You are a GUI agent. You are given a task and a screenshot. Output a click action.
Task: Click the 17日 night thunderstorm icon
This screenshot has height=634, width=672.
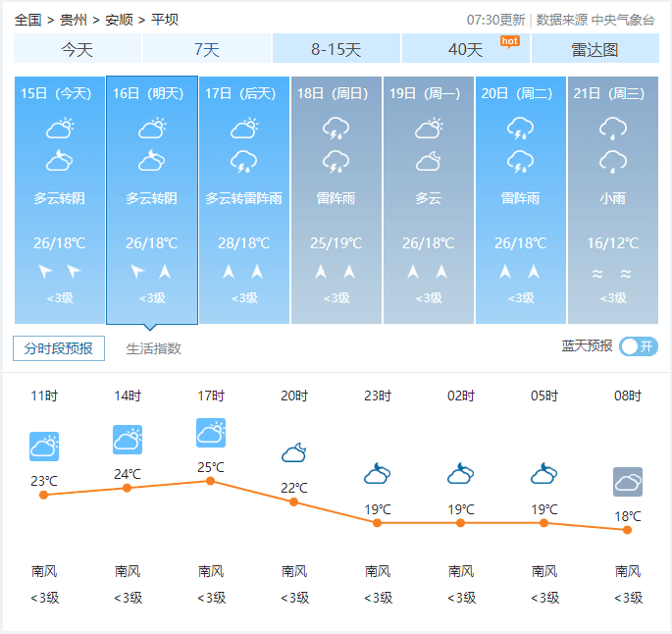(x=244, y=162)
